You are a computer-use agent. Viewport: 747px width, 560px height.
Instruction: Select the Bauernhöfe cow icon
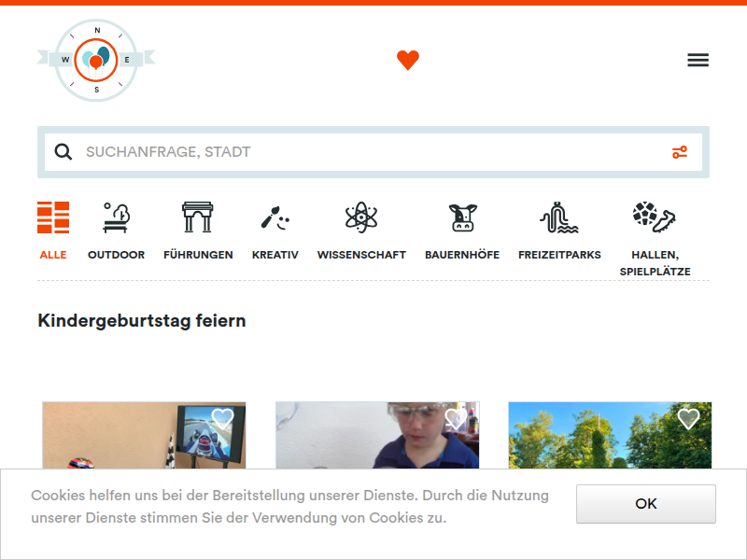point(462,217)
